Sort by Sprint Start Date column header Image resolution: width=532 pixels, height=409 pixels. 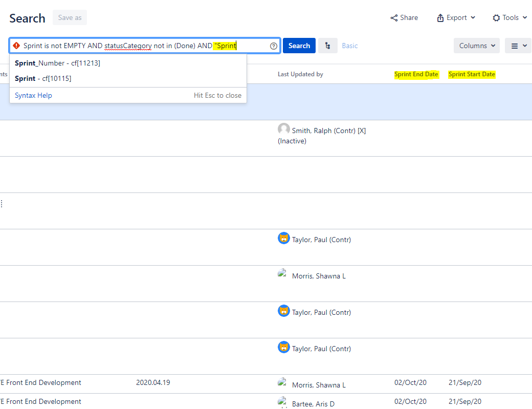(472, 74)
